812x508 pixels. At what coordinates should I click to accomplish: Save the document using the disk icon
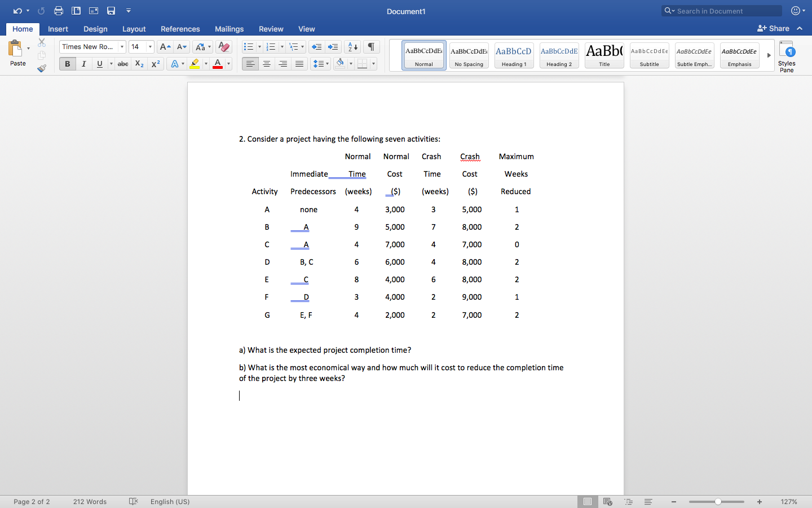pyautogui.click(x=111, y=11)
